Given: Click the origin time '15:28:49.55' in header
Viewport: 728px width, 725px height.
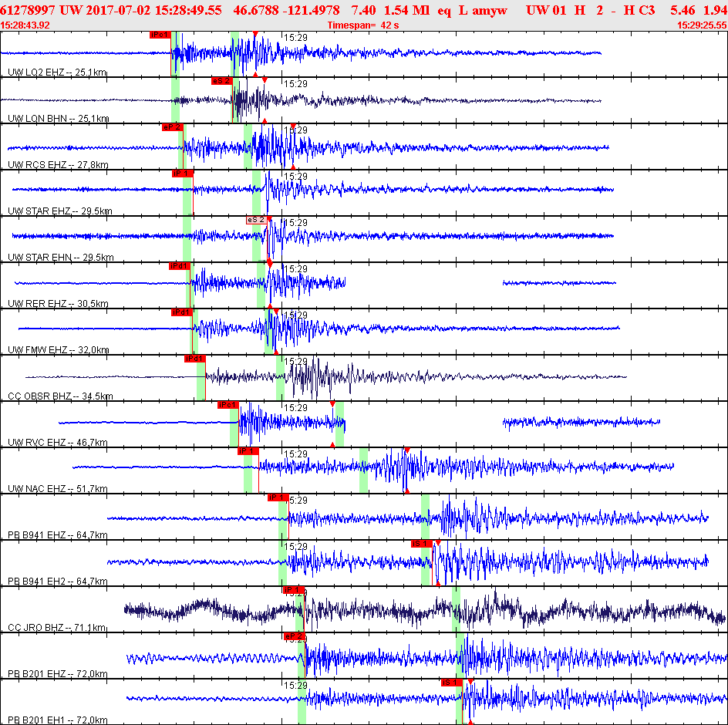Looking at the screenshot, I should click(x=188, y=10).
